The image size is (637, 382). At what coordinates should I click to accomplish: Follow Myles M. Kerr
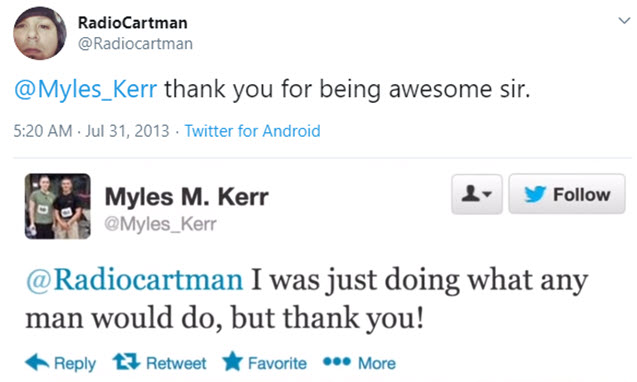tap(567, 194)
